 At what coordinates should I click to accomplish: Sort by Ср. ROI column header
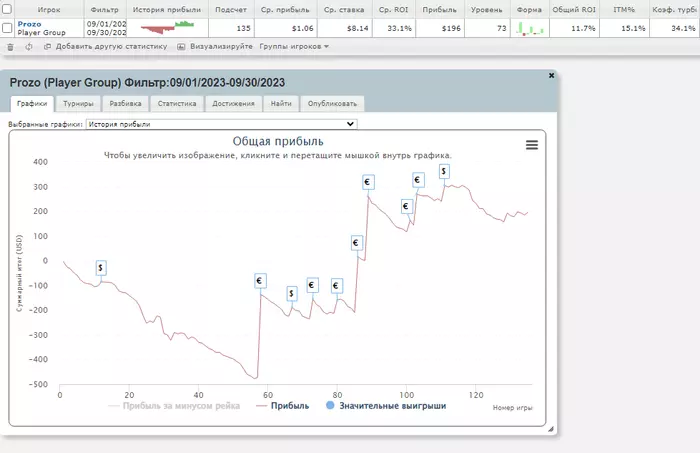(x=393, y=9)
